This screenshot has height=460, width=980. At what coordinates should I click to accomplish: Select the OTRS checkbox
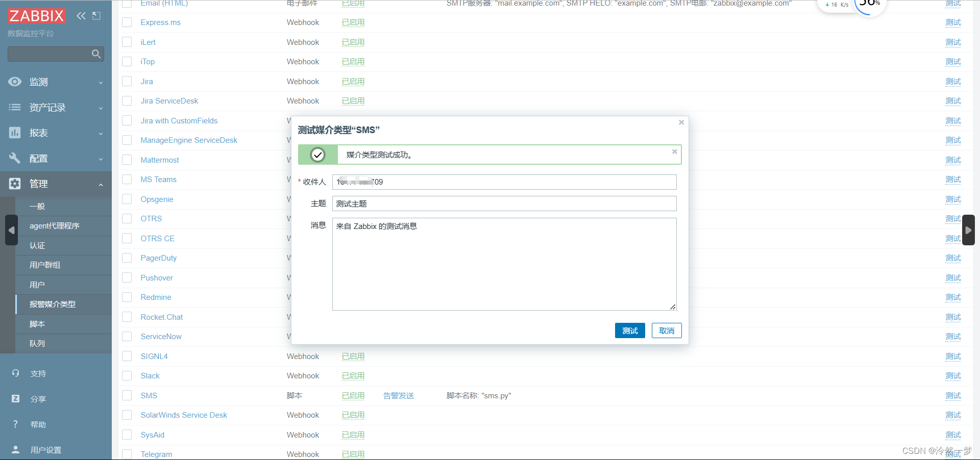pyautogui.click(x=127, y=219)
